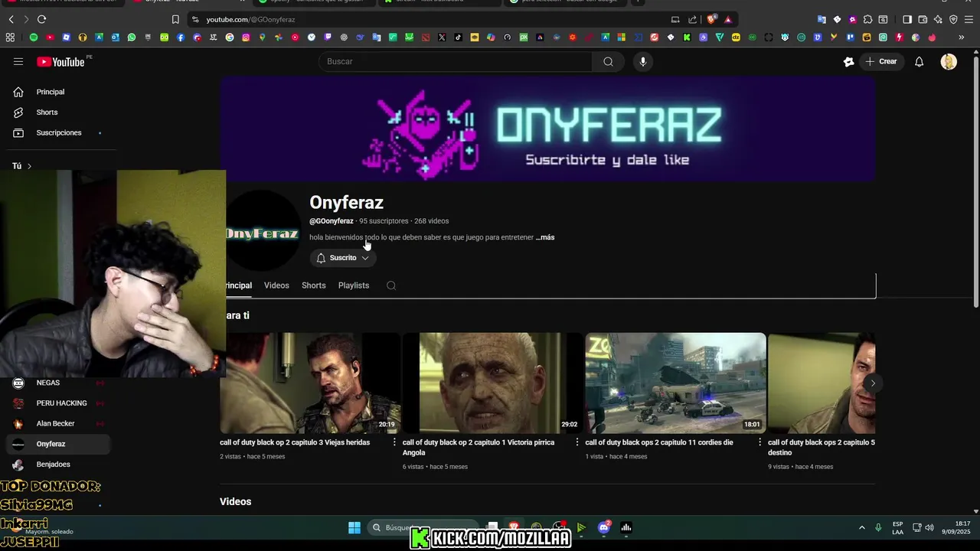Open the Shorts tab of the channel
The width and height of the screenshot is (980, 551).
coord(313,285)
